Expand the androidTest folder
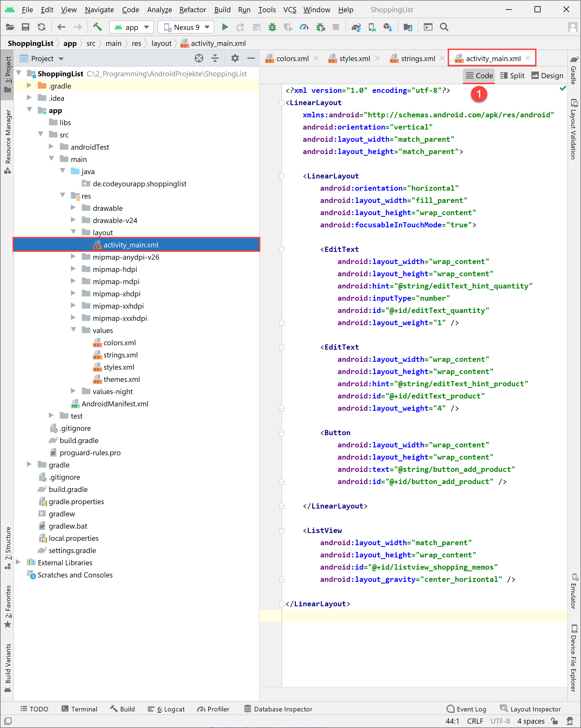This screenshot has height=728, width=581. (x=51, y=146)
